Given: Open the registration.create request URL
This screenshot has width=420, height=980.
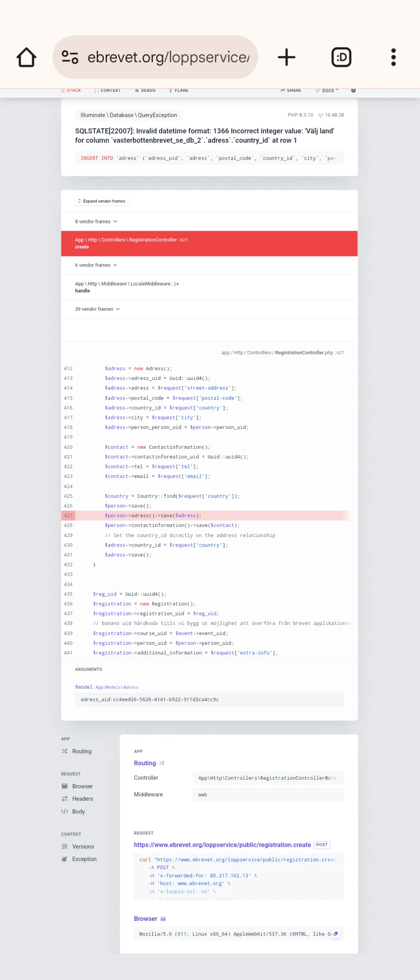Looking at the screenshot, I should coord(222,845).
